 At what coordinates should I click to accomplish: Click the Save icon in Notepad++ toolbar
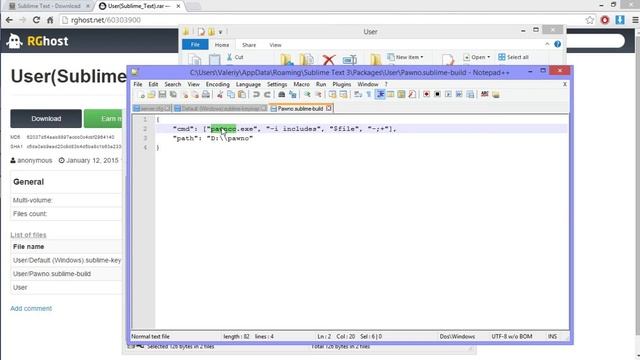pos(162,95)
